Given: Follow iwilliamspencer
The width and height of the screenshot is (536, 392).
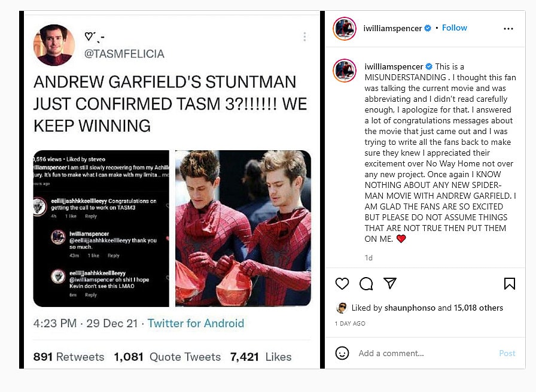Looking at the screenshot, I should pos(455,28).
